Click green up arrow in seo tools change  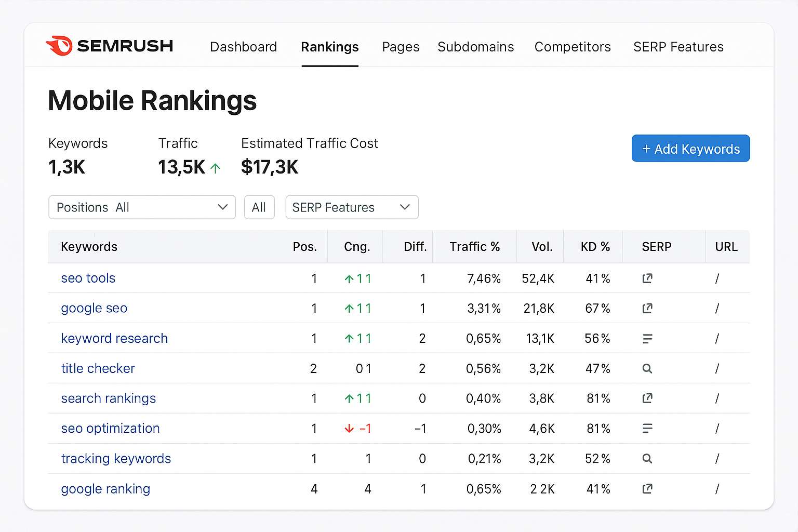point(349,279)
